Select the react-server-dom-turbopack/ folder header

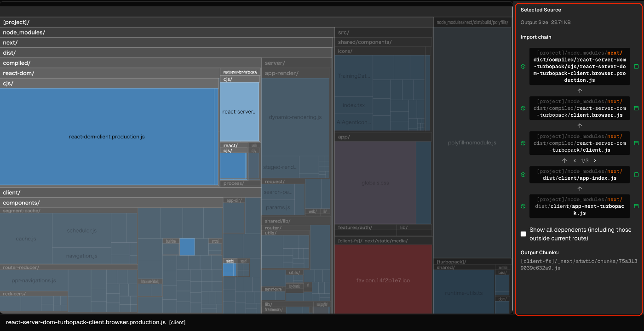click(241, 72)
